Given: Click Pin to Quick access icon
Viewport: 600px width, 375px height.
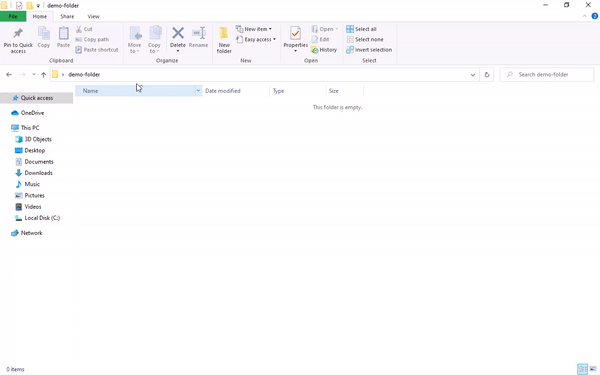Looking at the screenshot, I should (18, 34).
